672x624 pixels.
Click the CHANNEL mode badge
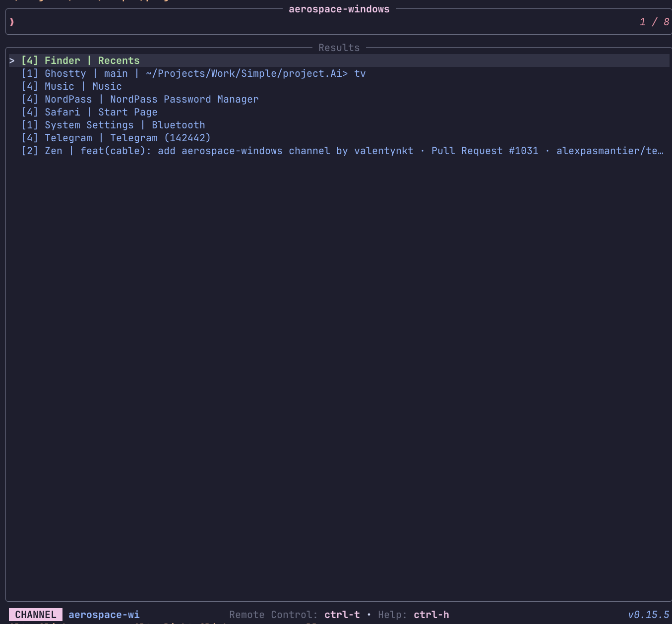pos(36,615)
